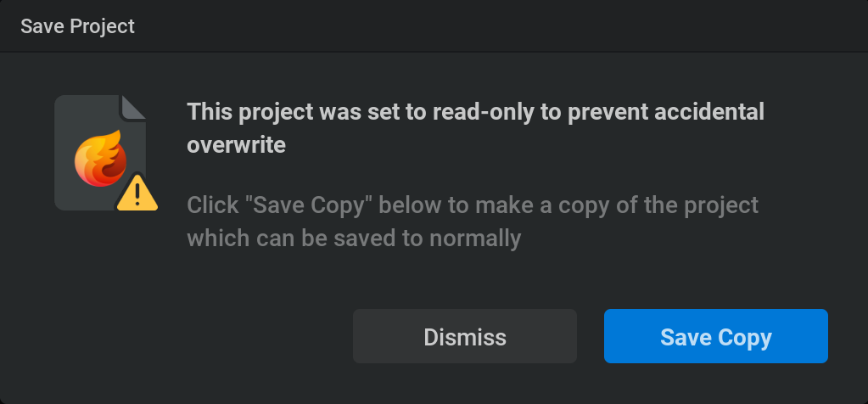Select the dark project document icon body

pos(99,153)
